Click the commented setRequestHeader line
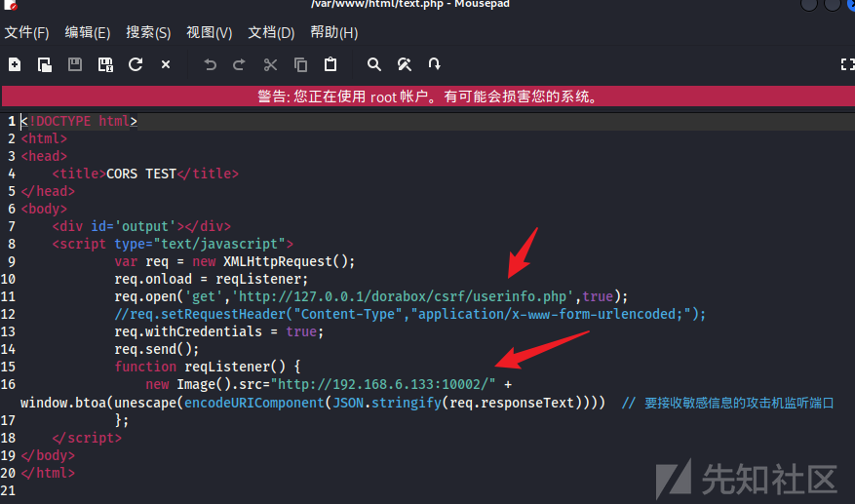 point(410,314)
